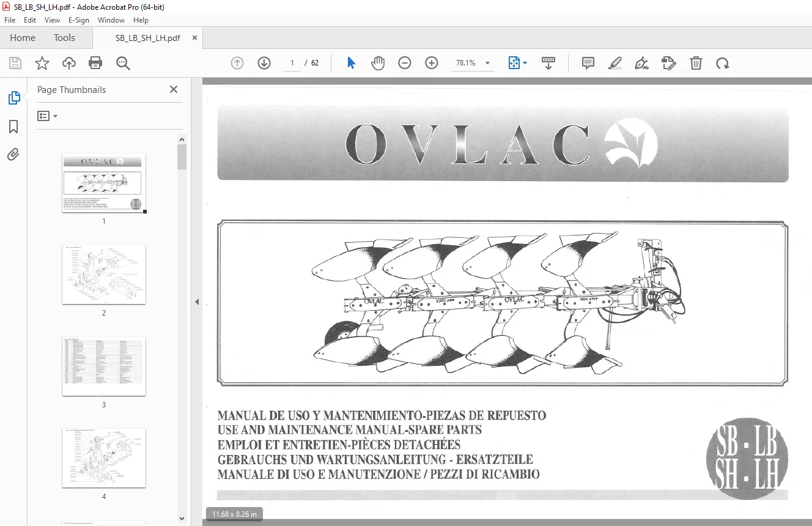Open the find text magnifier
Image resolution: width=812 pixels, height=526 pixels.
pyautogui.click(x=123, y=63)
